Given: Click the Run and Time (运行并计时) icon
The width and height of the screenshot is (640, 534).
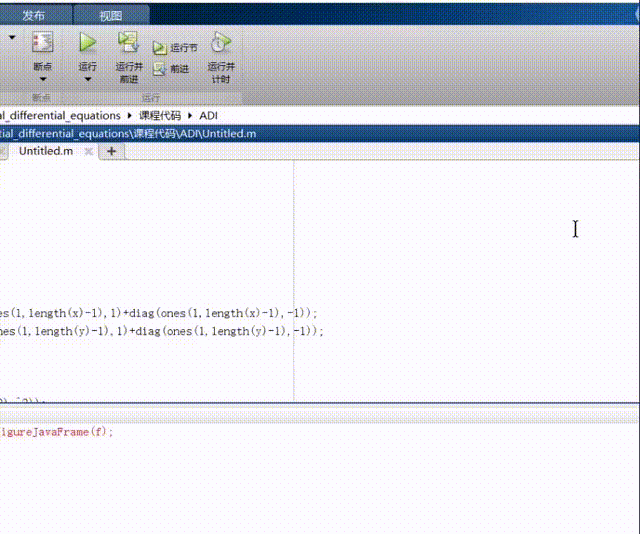Looking at the screenshot, I should click(x=220, y=42).
